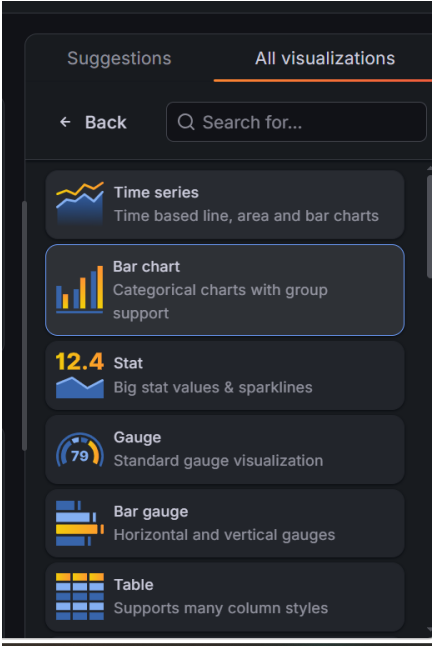Choose Bar chart categorical charts description

coord(220,302)
